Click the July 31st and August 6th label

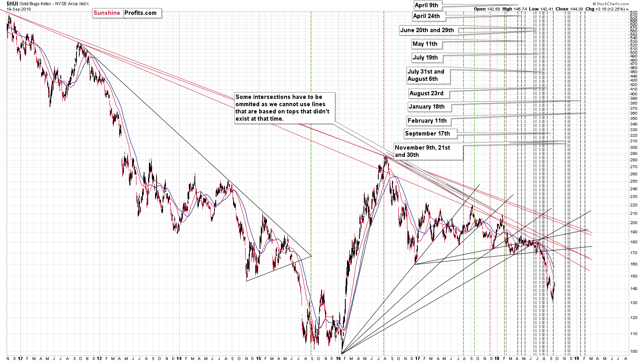(x=428, y=75)
